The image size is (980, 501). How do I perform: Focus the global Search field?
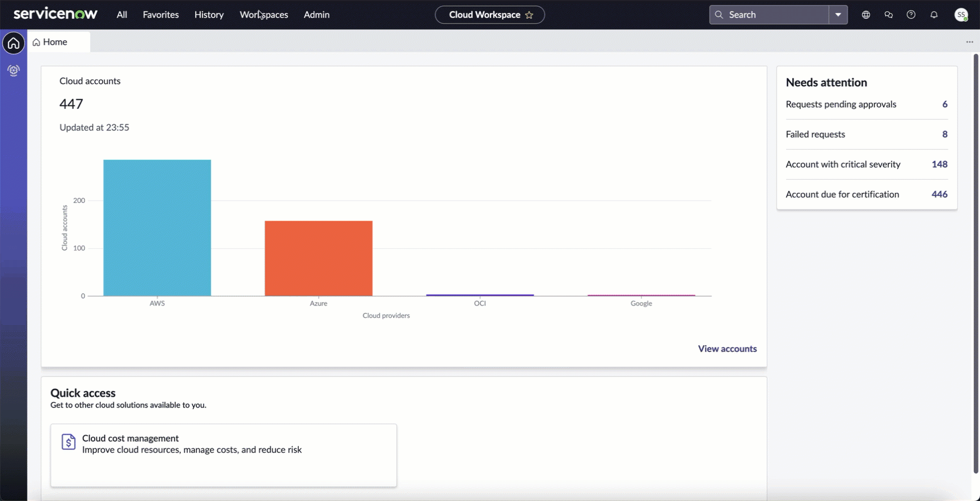(x=770, y=15)
